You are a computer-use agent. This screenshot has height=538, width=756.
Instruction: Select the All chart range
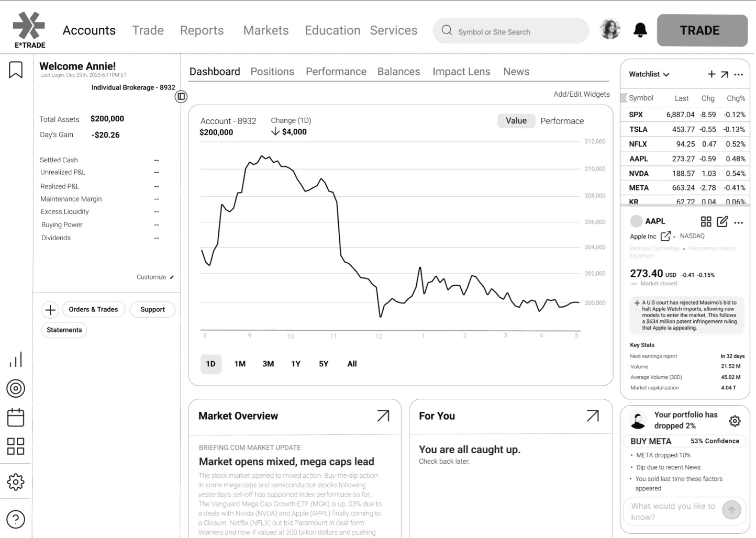point(352,364)
